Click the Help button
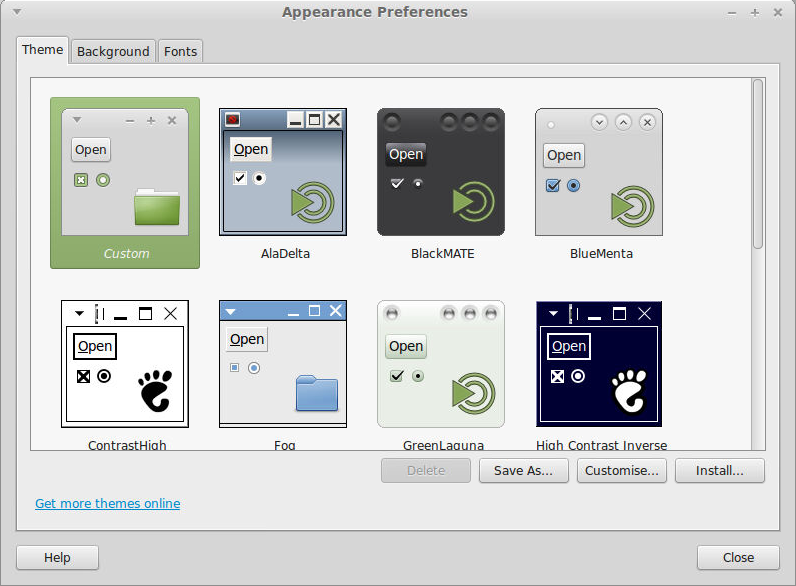 coord(57,558)
